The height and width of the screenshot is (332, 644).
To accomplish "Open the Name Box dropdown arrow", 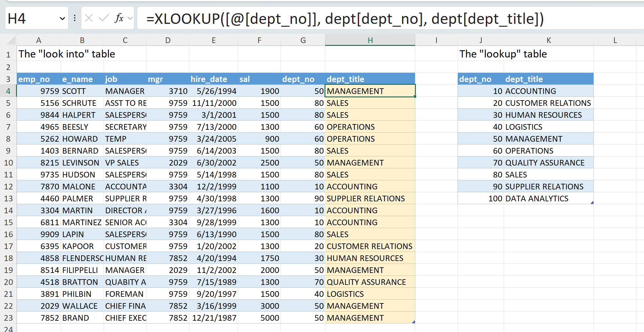I will click(x=62, y=19).
